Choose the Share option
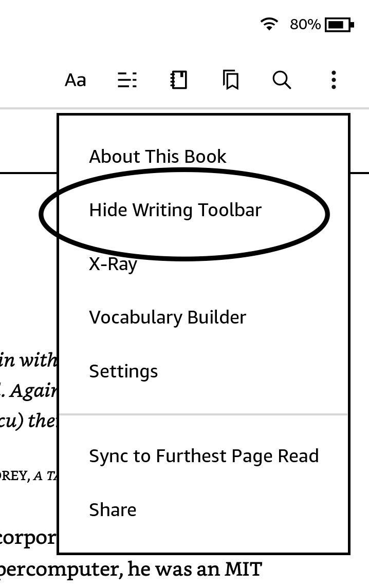Screen dimensions: 369x588 113,510
